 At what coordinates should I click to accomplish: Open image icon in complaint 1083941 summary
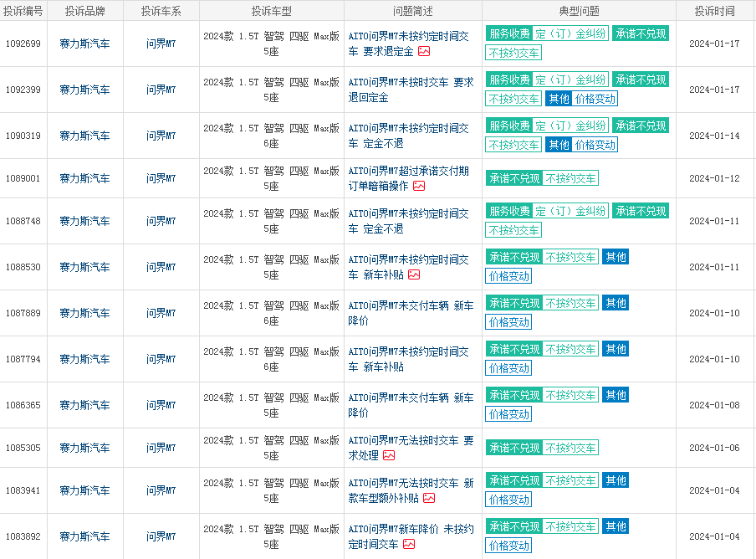(429, 498)
